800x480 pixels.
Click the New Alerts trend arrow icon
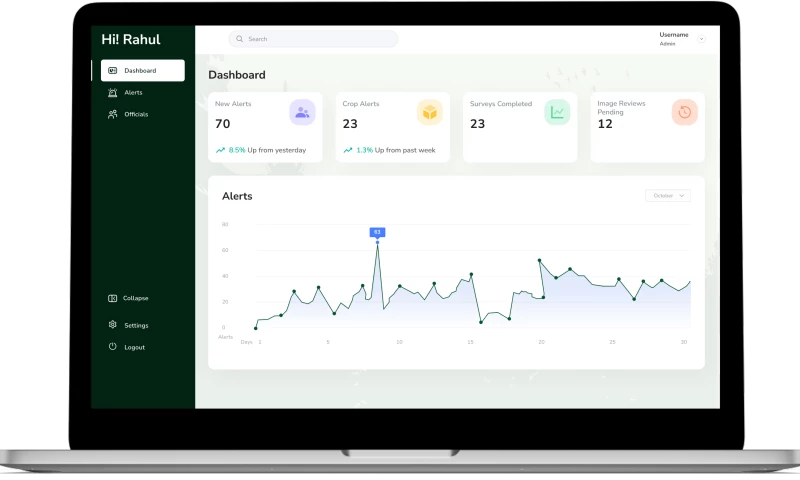pyautogui.click(x=220, y=150)
